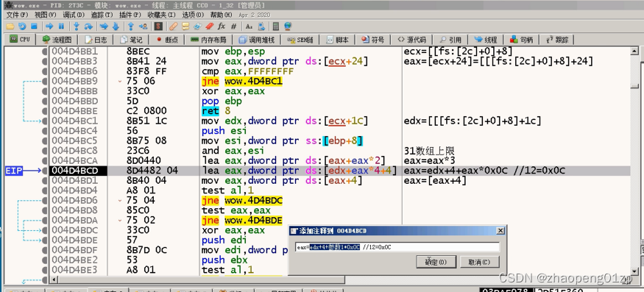644x292 pixels.
Task: Toggle breakpoint dot at address 004D4BBB
Action: click(x=44, y=90)
